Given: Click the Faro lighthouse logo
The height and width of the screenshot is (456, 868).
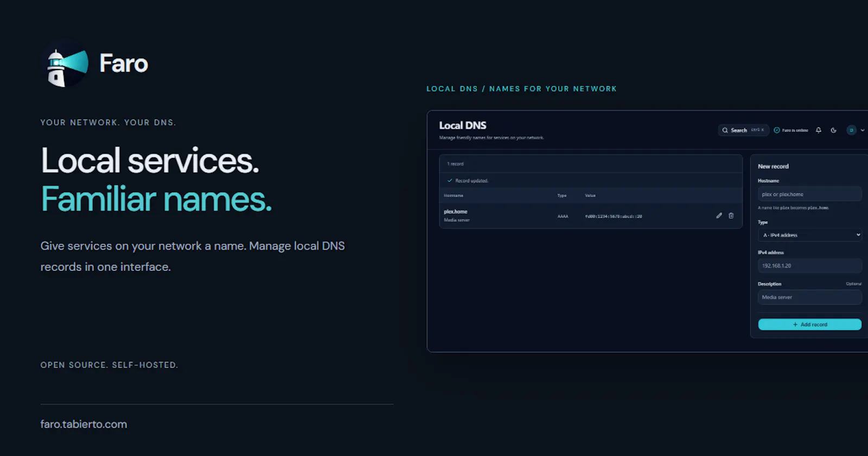Looking at the screenshot, I should tap(66, 64).
